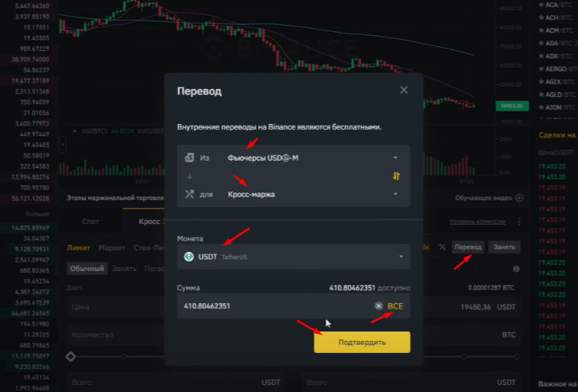The image size is (578, 392).
Task: Swap the From and To accounts icon
Action: click(x=396, y=176)
